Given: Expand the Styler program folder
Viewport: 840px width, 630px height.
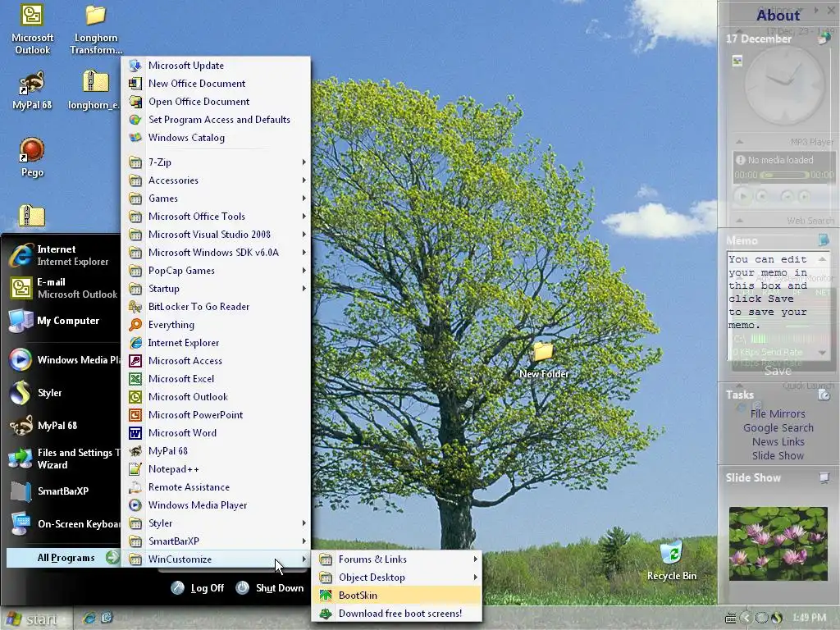Looking at the screenshot, I should coord(217,523).
